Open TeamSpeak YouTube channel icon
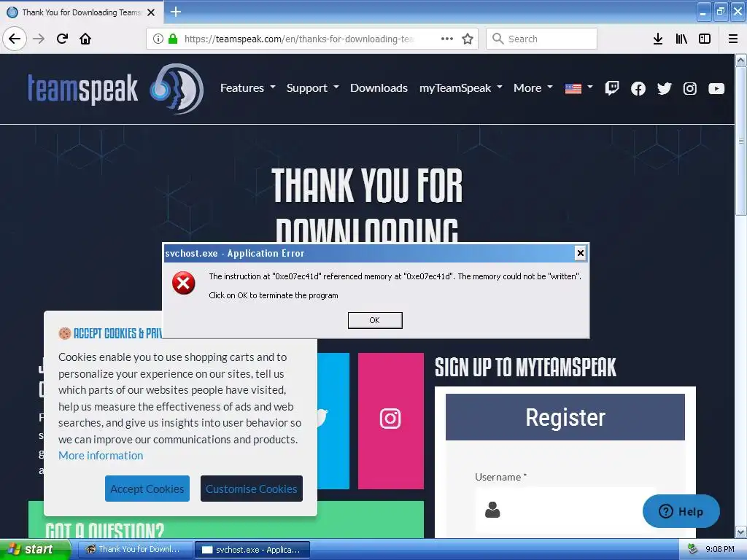 coord(716,88)
